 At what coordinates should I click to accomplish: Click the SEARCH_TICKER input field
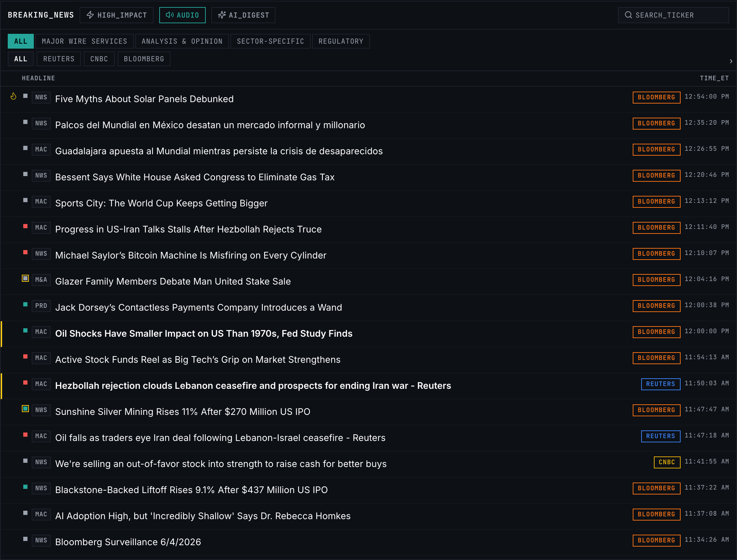coord(673,15)
